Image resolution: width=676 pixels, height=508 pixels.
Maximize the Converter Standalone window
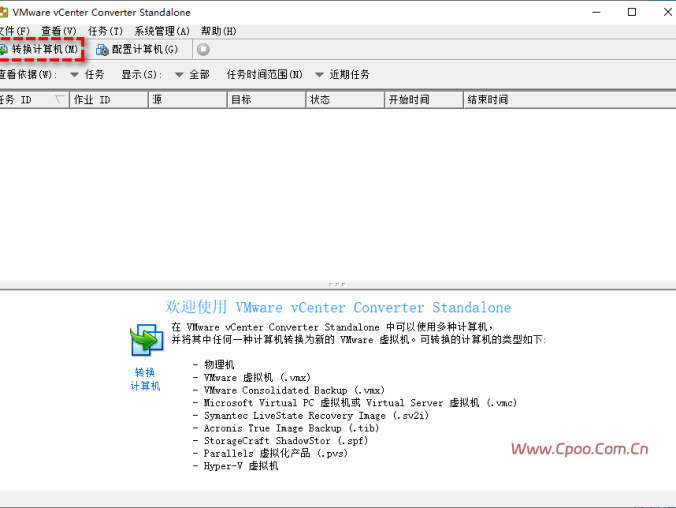tap(632, 12)
